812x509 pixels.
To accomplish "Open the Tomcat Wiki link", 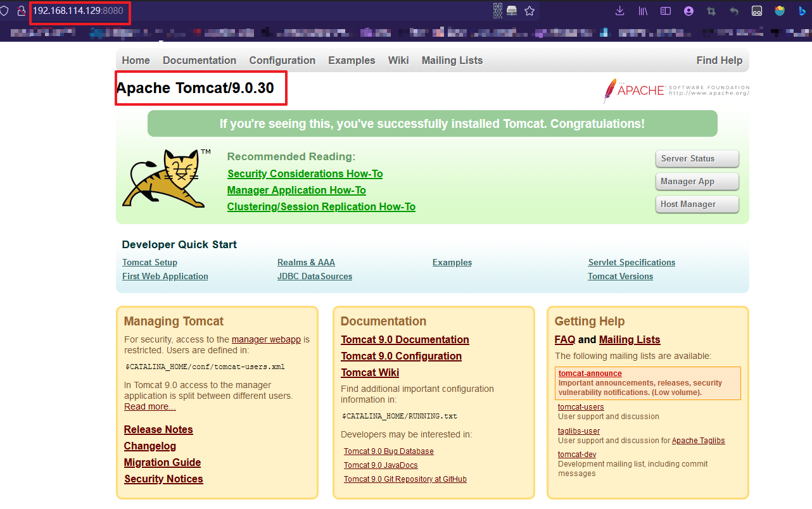I will pos(370,372).
